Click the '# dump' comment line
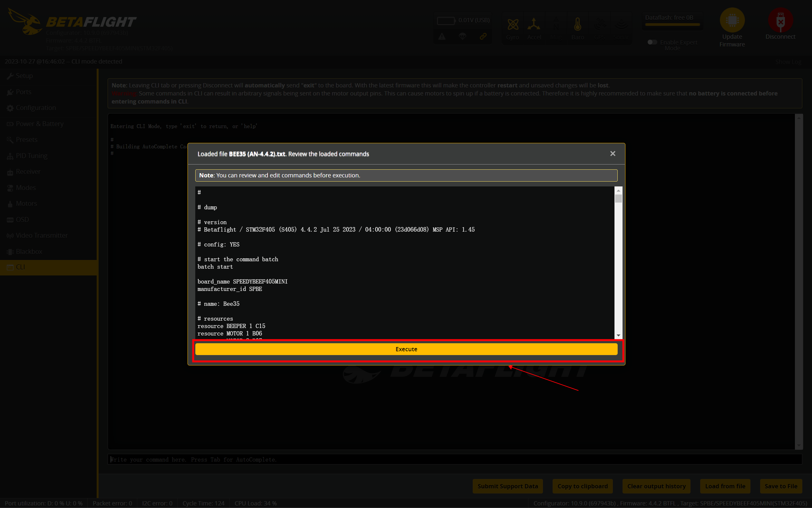This screenshot has width=812, height=508. point(207,208)
